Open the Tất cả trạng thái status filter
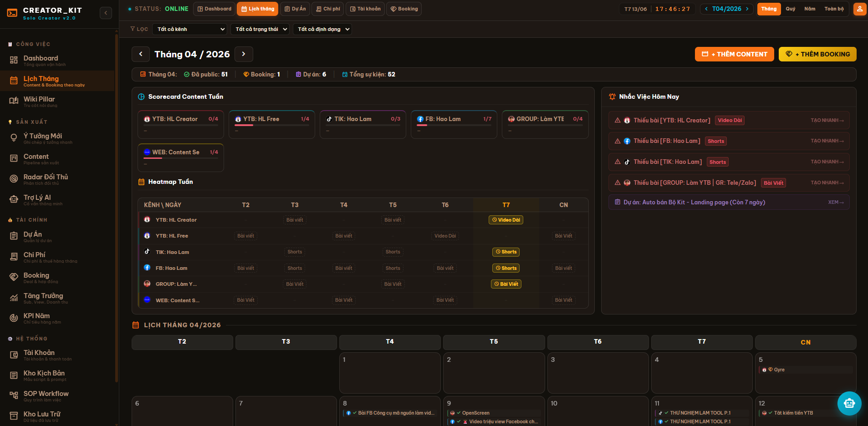 pos(260,29)
